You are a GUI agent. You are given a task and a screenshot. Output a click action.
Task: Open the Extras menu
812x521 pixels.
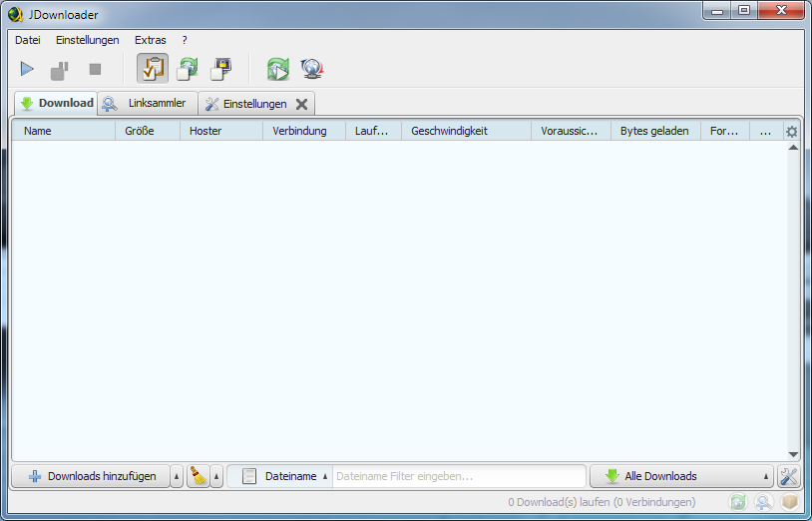(151, 40)
